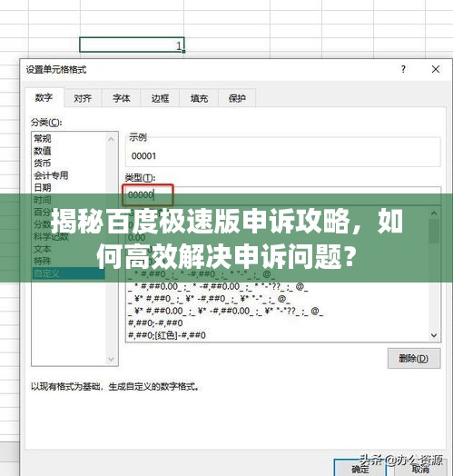Select the #,##0;[红色]-#,##0 format entry
453x476 pixels.
(167, 335)
